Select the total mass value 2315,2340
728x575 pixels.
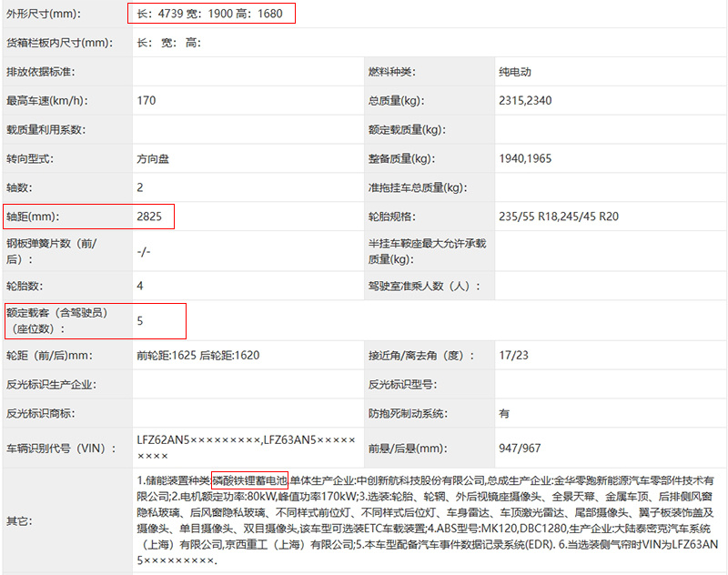click(525, 101)
